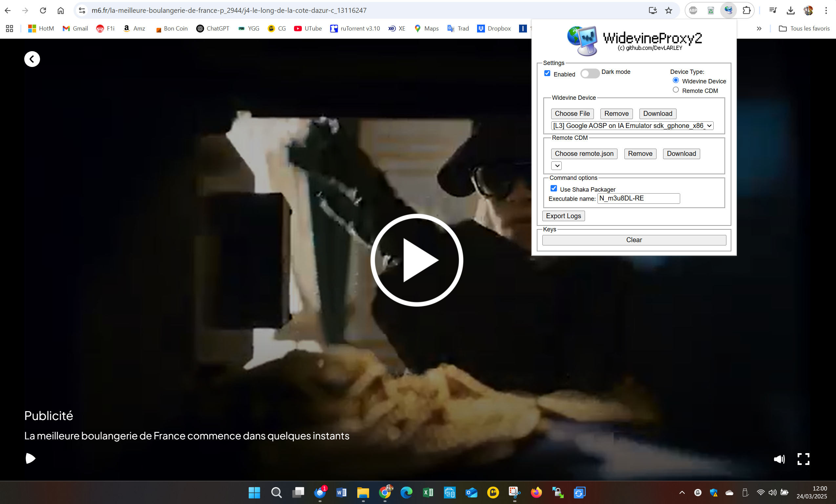This screenshot has height=504, width=836.
Task: Launch Excel from the taskbar
Action: click(428, 493)
